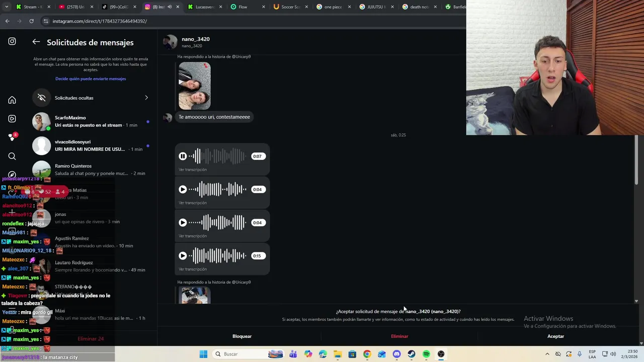Open Steam from the taskbar
The image size is (644, 362).
tap(412, 354)
